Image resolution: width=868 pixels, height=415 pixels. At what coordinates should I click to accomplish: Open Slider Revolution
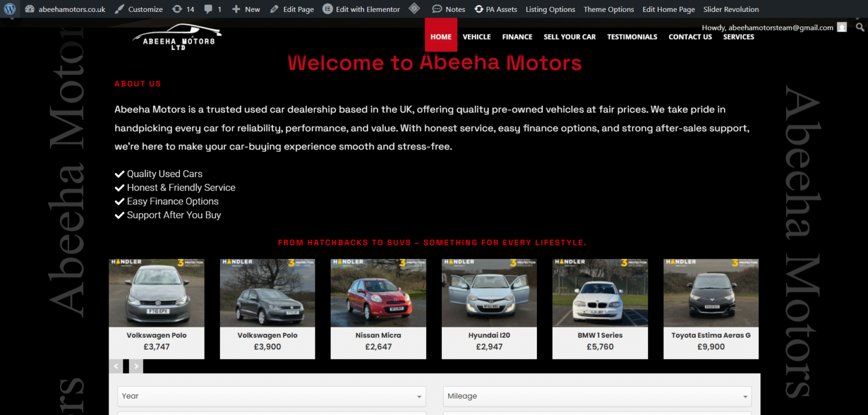(x=731, y=9)
